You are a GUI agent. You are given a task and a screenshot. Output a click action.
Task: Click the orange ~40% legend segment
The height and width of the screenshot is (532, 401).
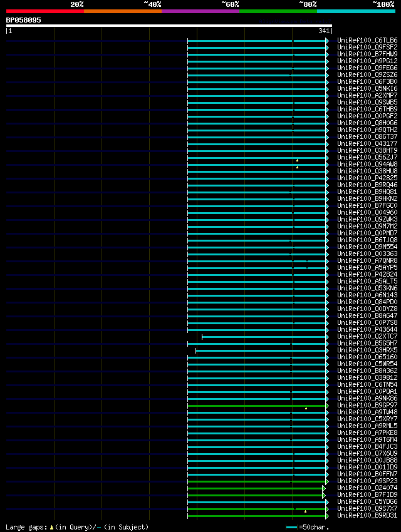[x=123, y=11]
